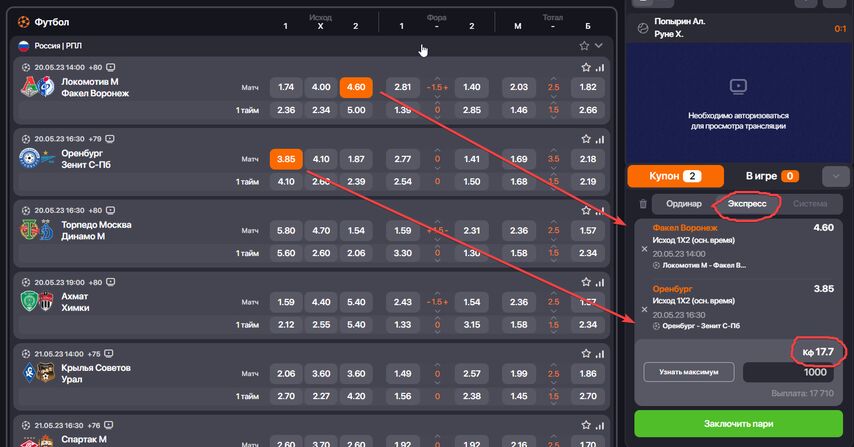
Task: Remove Факел Воронеж selection from coupon
Action: pos(644,249)
